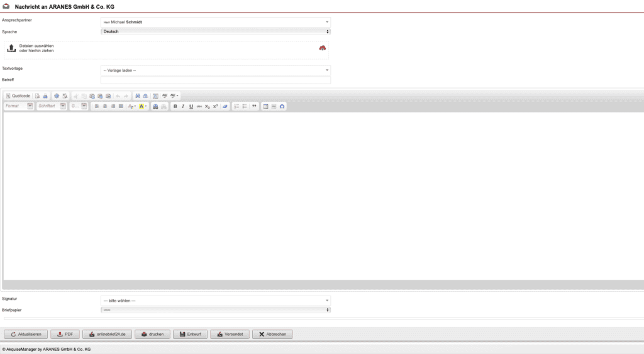The width and height of the screenshot is (644, 354).
Task: Open Textvorlage Vorlage laden dropdown
Action: coord(216,70)
